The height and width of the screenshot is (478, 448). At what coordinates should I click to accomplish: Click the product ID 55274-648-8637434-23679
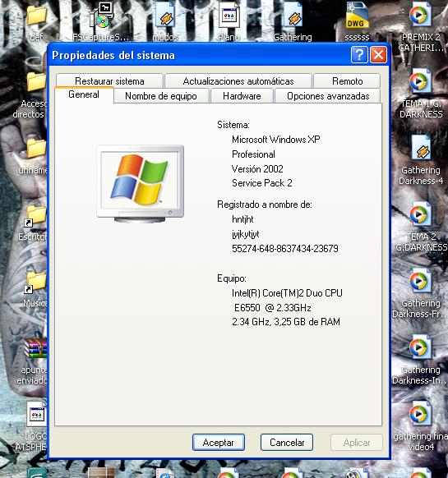285,249
